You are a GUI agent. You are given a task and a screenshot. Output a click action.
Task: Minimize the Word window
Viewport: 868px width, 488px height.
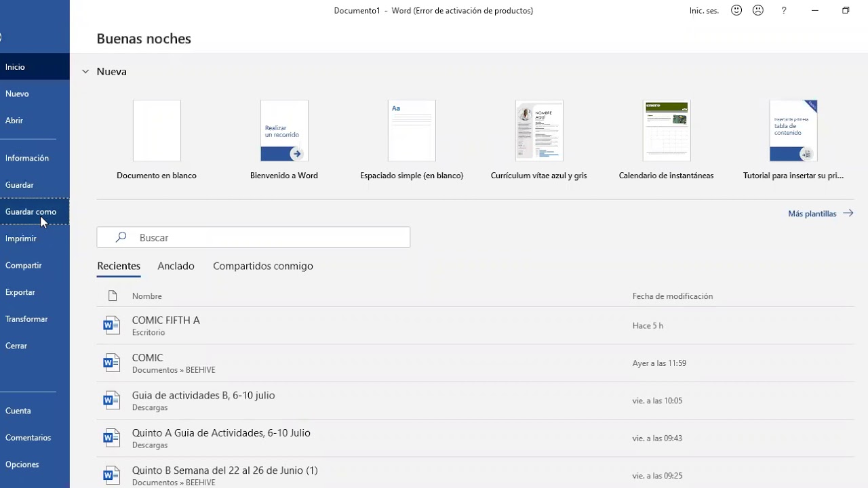tap(815, 10)
